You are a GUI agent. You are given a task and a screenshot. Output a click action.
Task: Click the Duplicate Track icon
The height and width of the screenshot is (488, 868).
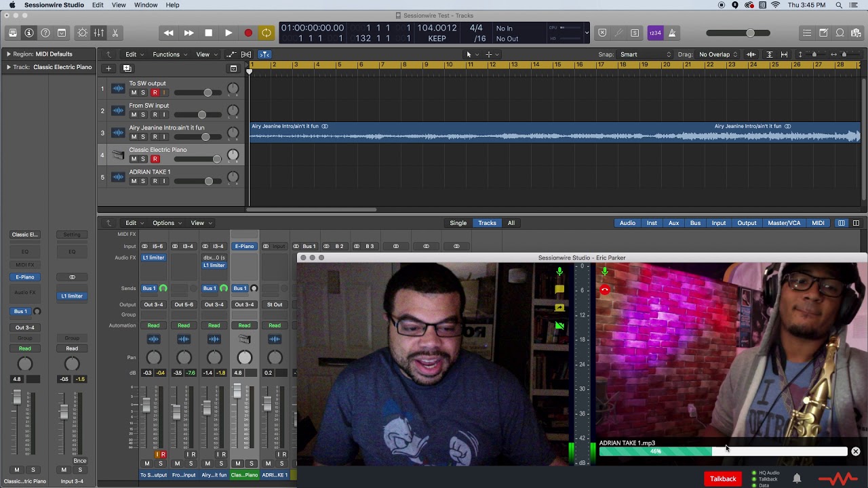pyautogui.click(x=127, y=68)
